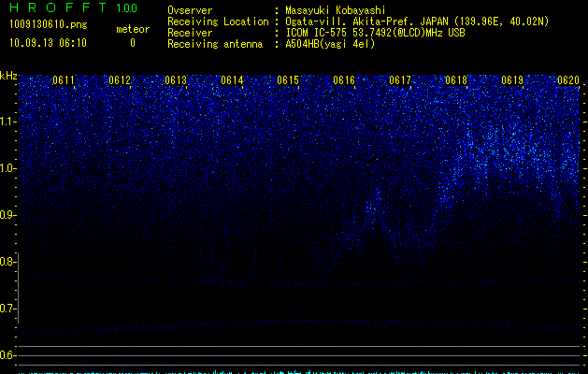The image size is (588, 374).
Task: Click the 0616 time marker
Action: (344, 80)
